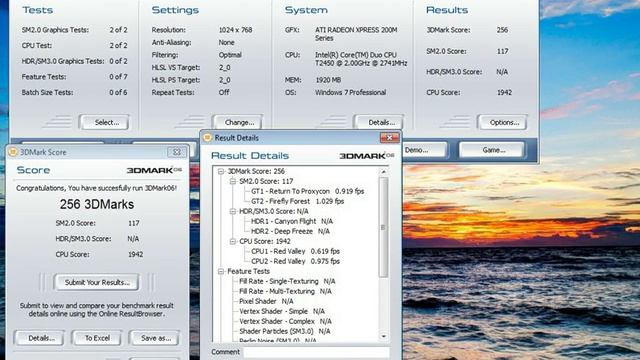This screenshot has width=640, height=360.
Task: Select the Pixel Shader row
Action: tap(266, 301)
